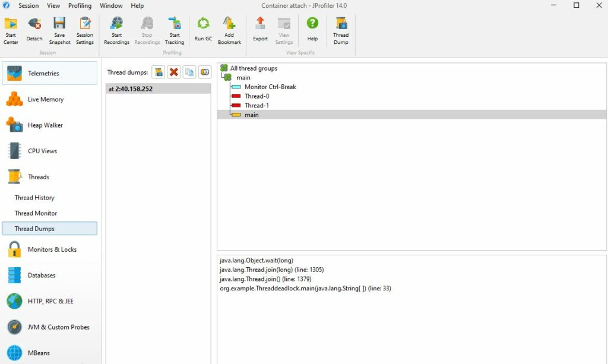
Task: Open Session Settings from the toolbar
Action: coord(85,31)
